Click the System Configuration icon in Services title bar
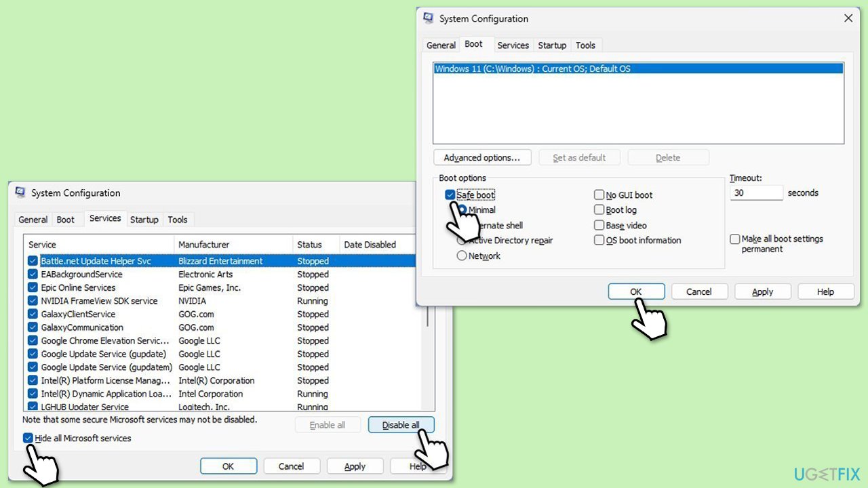The height and width of the screenshot is (488, 868). pyautogui.click(x=21, y=193)
